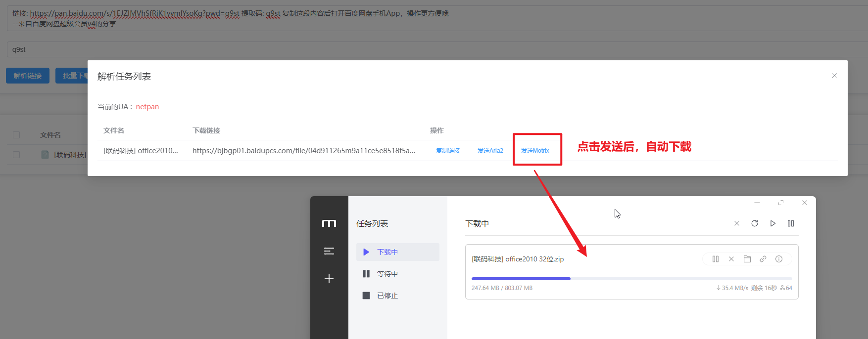Click the 操作 column header
The image size is (868, 339).
[437, 130]
